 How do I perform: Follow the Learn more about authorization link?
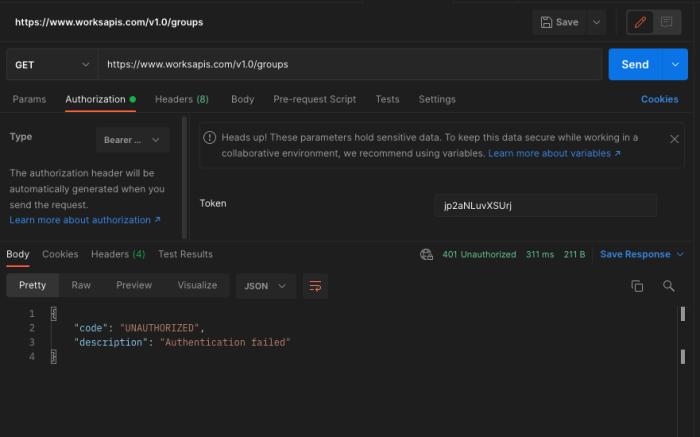click(x=85, y=220)
